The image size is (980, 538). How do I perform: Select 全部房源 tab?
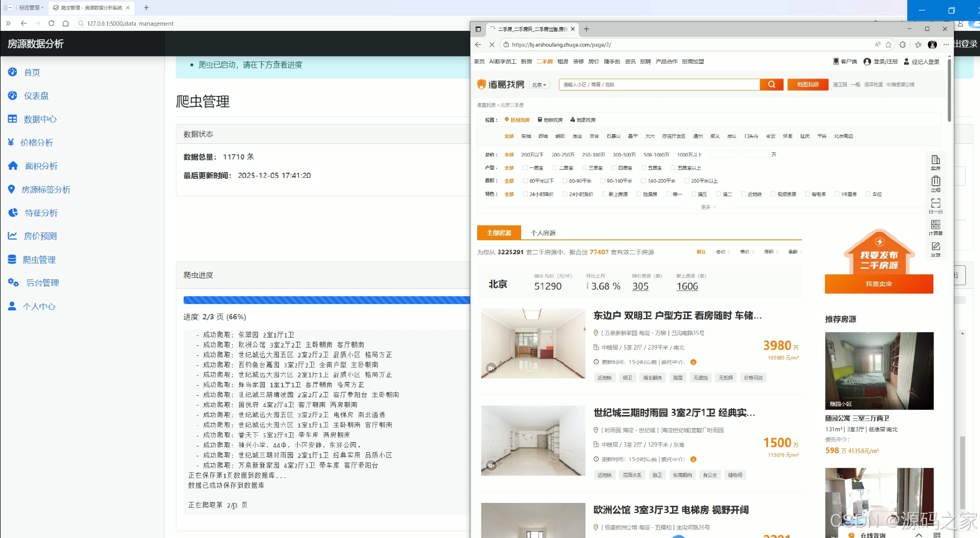[499, 233]
